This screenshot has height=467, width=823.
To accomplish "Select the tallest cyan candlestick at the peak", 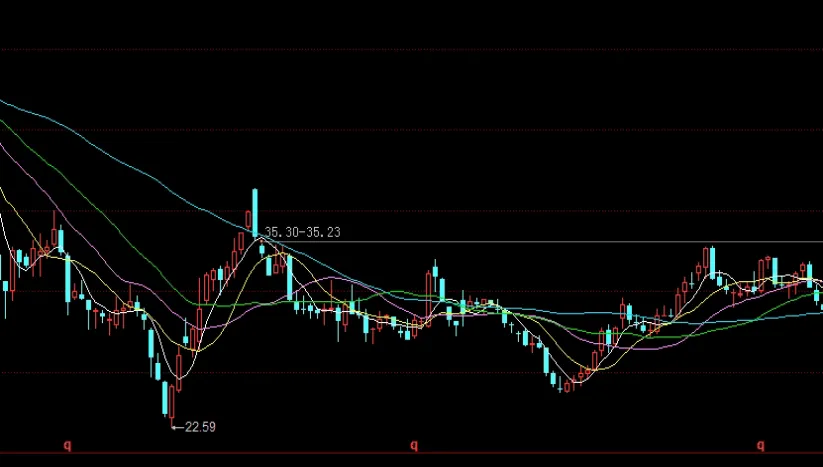I will coord(255,212).
